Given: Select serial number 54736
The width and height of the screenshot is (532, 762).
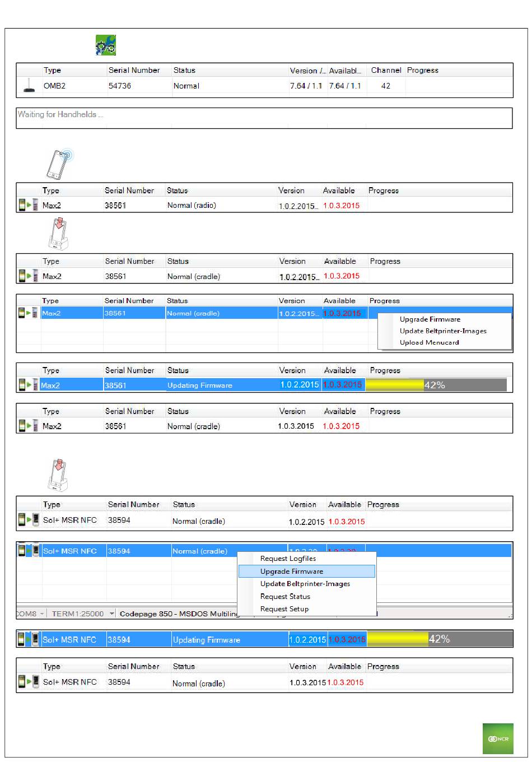Looking at the screenshot, I should tap(119, 86).
